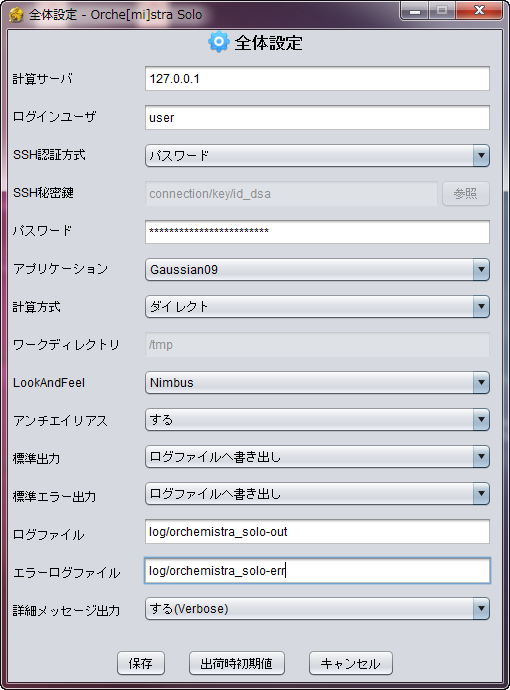510x690 pixels.
Task: Click the 参照 browse button
Action: tap(466, 194)
